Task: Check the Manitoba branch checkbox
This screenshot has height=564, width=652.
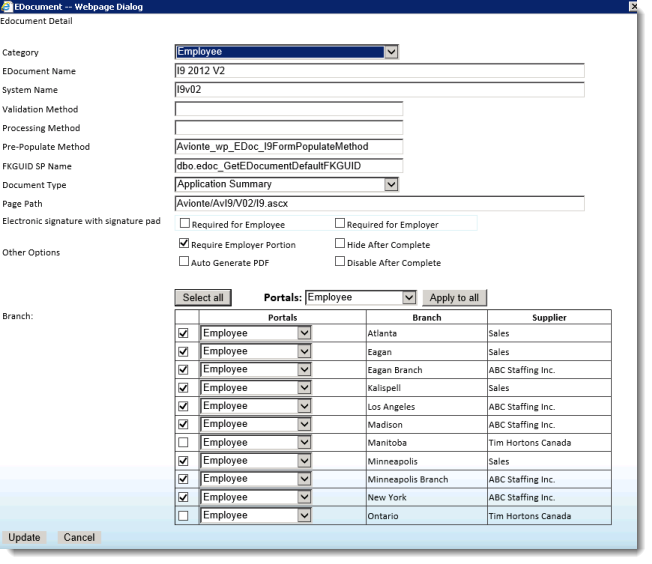Action: pos(183,442)
